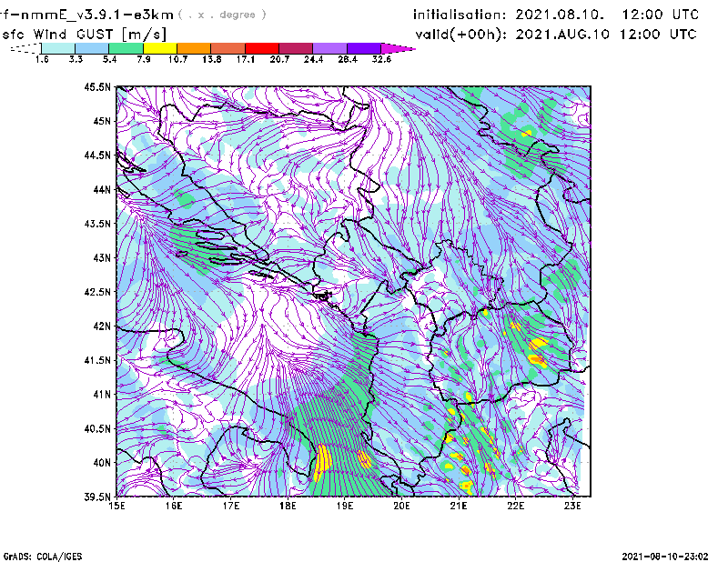Click the legend value '32.6'

[x=381, y=59]
